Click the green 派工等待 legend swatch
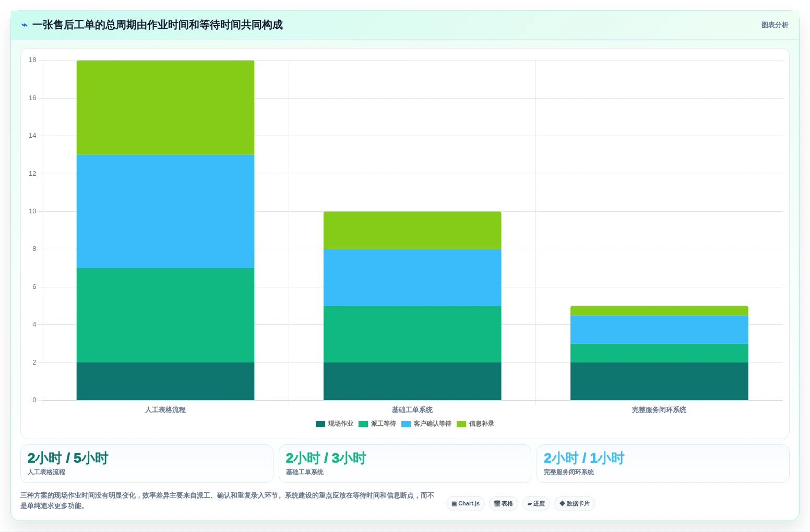 point(363,424)
